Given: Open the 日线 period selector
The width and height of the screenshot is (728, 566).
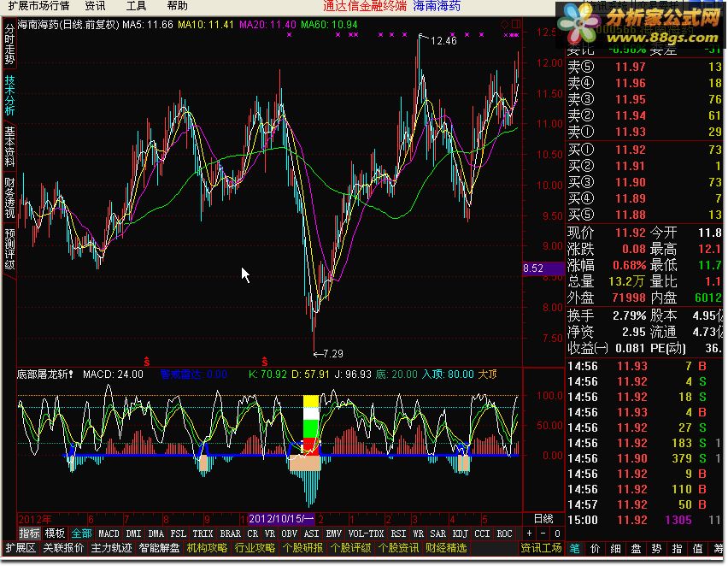Looking at the screenshot, I should (x=543, y=519).
